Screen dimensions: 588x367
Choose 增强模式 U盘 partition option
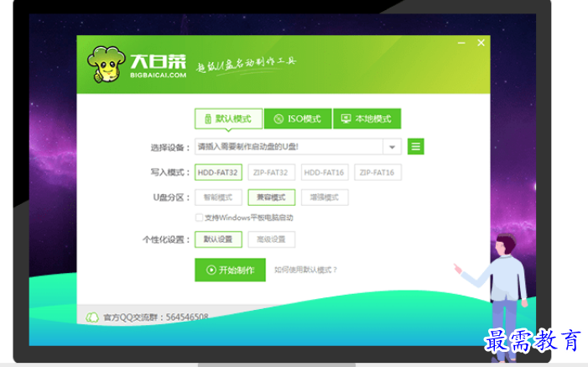325,197
